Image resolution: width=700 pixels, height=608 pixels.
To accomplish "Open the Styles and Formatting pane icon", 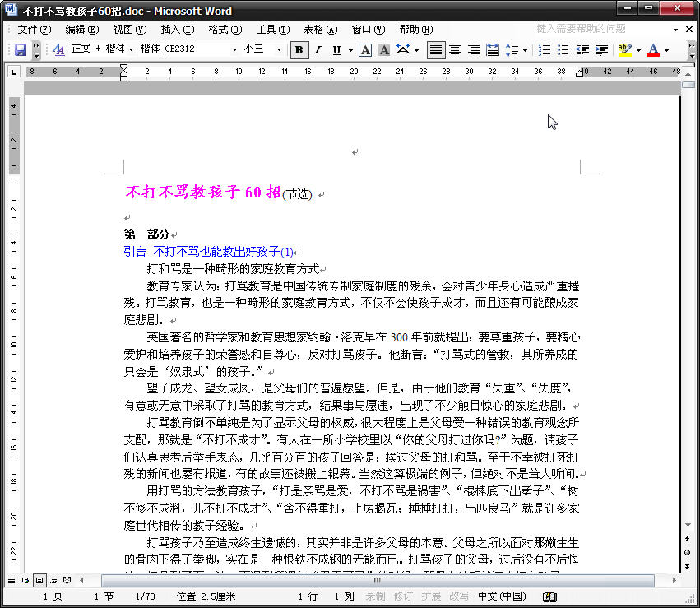I will click(x=58, y=49).
